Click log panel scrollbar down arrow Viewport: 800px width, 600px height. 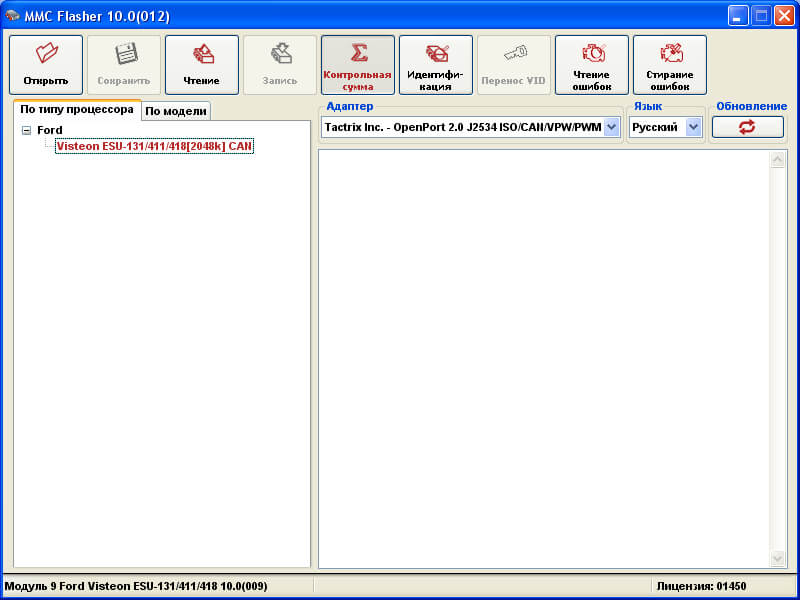[778, 558]
